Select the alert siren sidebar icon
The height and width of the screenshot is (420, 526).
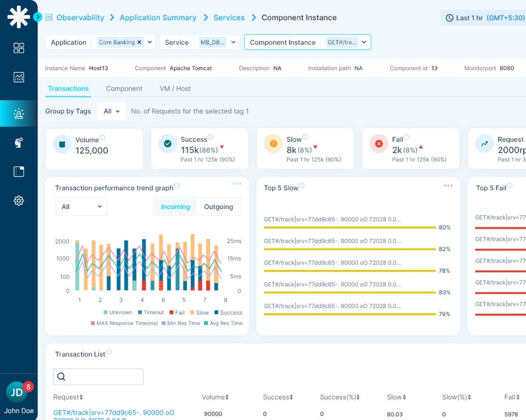pos(19,114)
